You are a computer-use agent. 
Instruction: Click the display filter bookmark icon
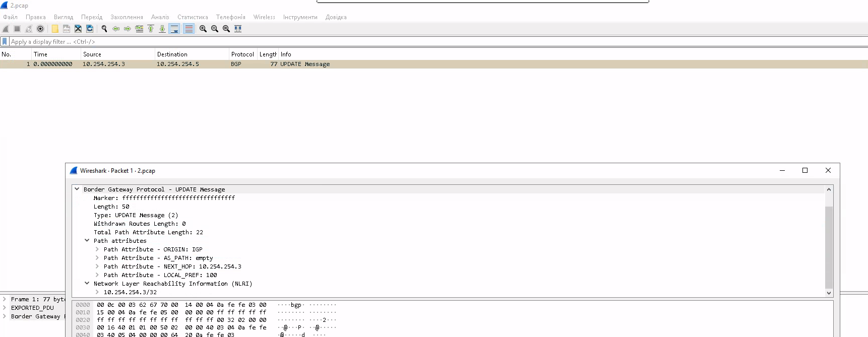tap(5, 41)
